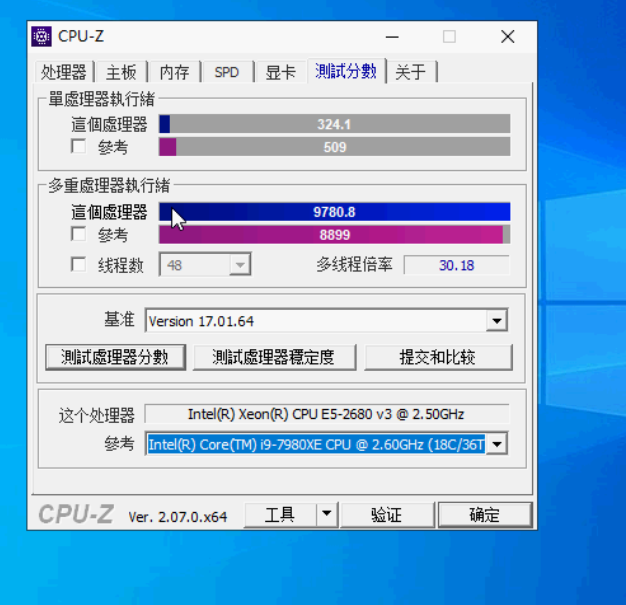Screen dimensions: 626x605
Task: Click the multi-thread score bar 9780.8
Action: (x=335, y=212)
